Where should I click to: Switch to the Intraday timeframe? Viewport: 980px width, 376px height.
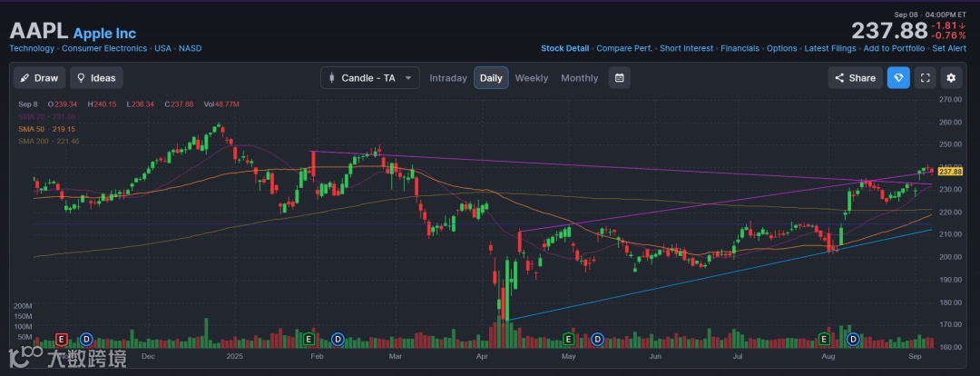(x=448, y=78)
